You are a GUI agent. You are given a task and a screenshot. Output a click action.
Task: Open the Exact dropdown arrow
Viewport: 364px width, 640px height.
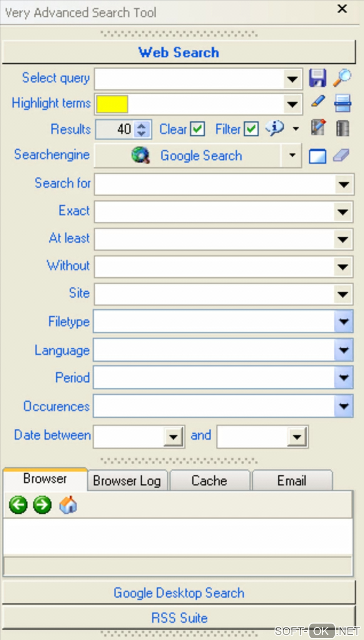[x=343, y=212]
